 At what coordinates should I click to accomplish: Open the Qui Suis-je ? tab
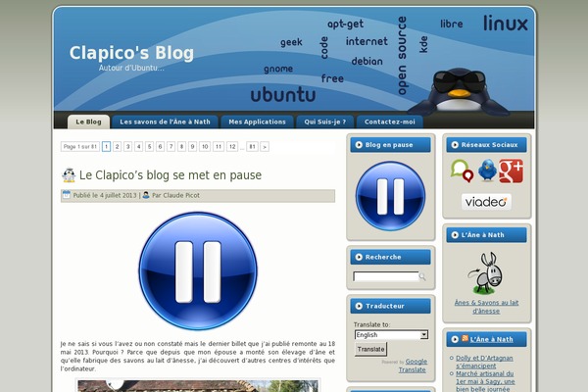324,122
